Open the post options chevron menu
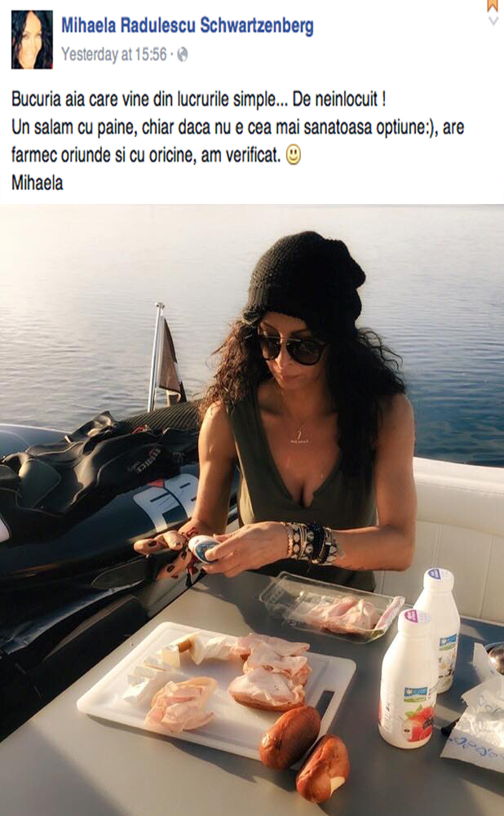504x816 pixels. (x=493, y=21)
